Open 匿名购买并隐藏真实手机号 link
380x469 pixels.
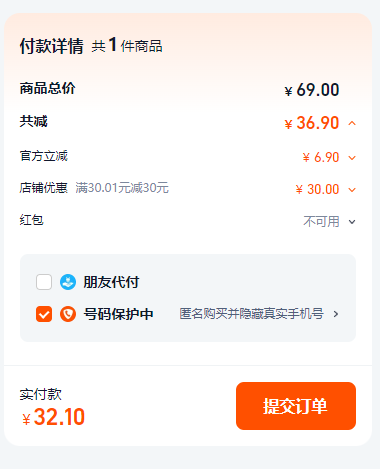pyautogui.click(x=251, y=314)
